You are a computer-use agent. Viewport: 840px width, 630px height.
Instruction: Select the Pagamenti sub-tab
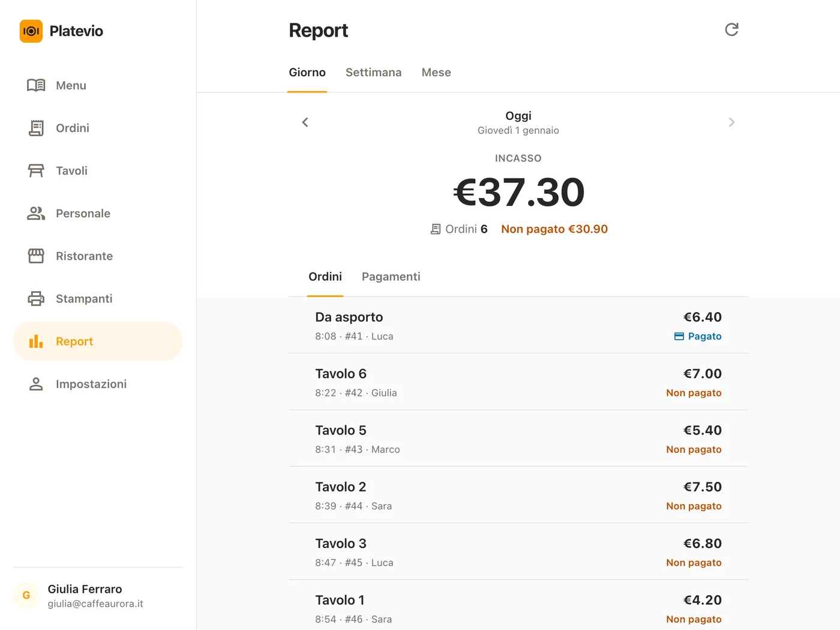(x=391, y=277)
